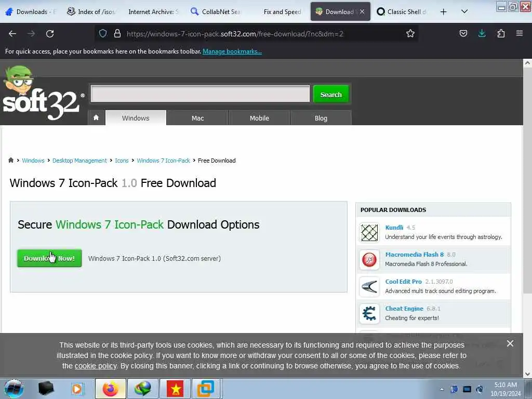The width and height of the screenshot is (532, 399).
Task: Follow the Windows 7 Icon-Pack breadcrumb link
Action: click(164, 161)
